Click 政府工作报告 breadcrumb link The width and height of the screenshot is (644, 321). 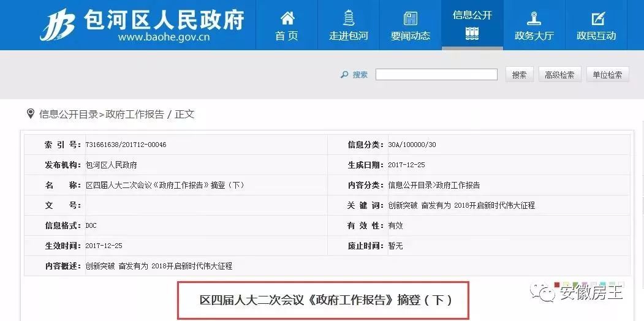[x=135, y=114]
